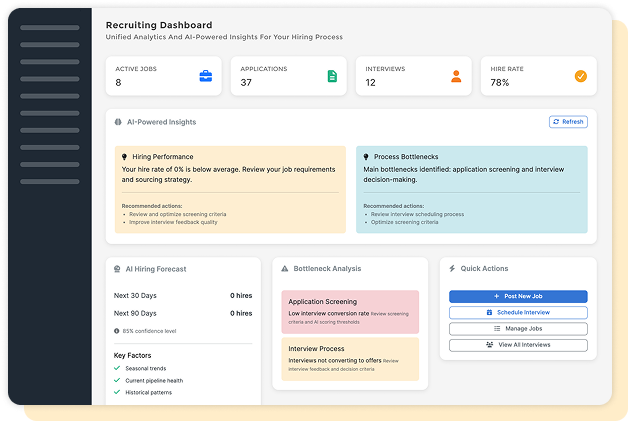Open the Active Jobs stat card
This screenshot has height=421, width=628.
pos(163,76)
